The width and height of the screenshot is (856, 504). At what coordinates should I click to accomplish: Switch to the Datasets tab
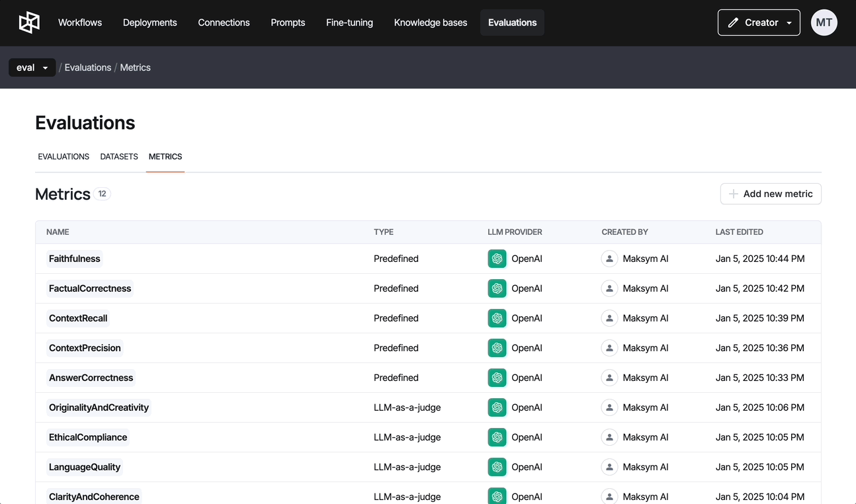[119, 157]
